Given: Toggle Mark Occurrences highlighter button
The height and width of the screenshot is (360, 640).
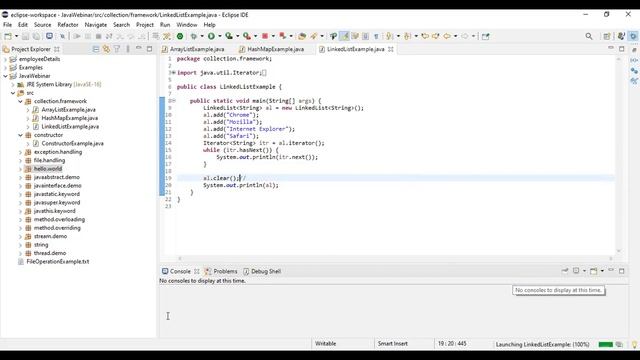Looking at the screenshot, I should point(344,36).
